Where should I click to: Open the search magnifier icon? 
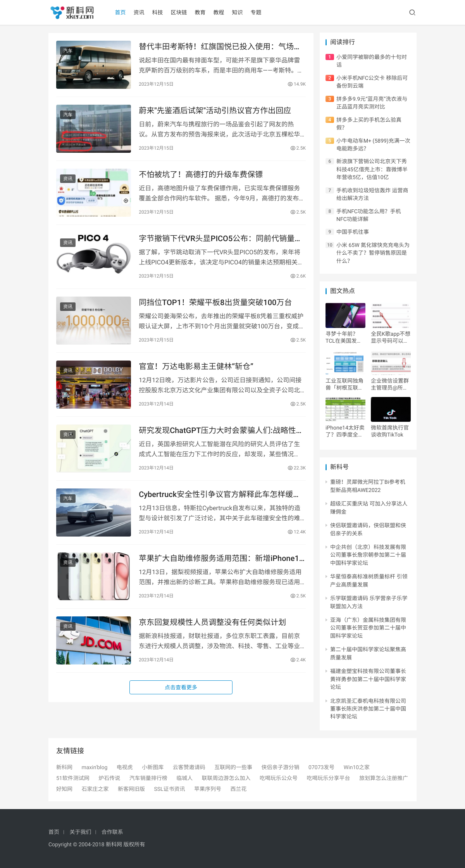pyautogui.click(x=412, y=12)
